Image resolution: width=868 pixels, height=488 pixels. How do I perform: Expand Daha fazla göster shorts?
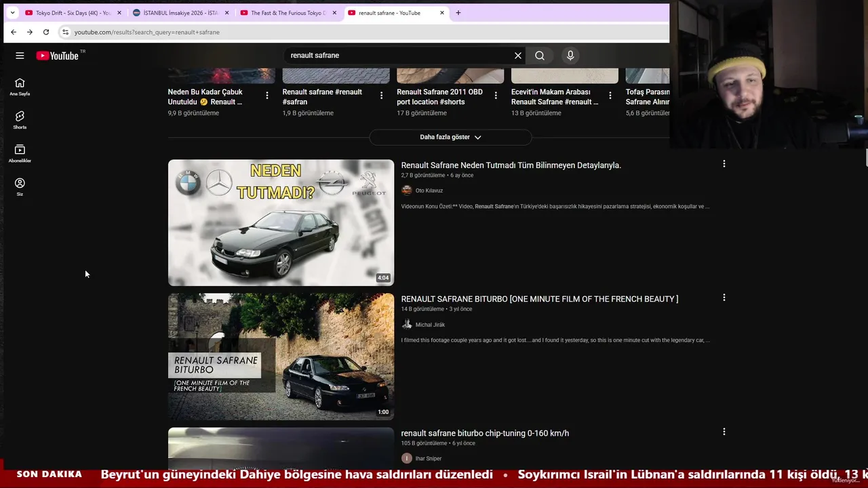[x=450, y=137]
